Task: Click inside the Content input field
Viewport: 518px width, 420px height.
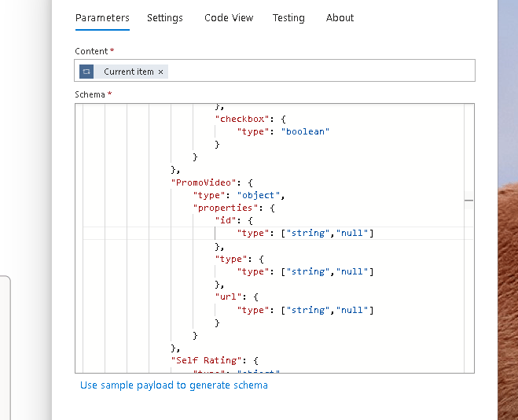Action: tap(274, 70)
